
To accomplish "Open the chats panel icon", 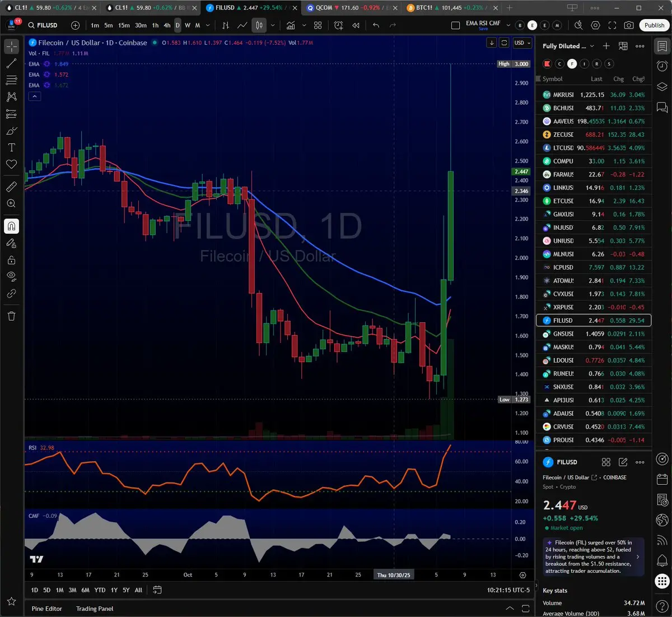I will [662, 107].
